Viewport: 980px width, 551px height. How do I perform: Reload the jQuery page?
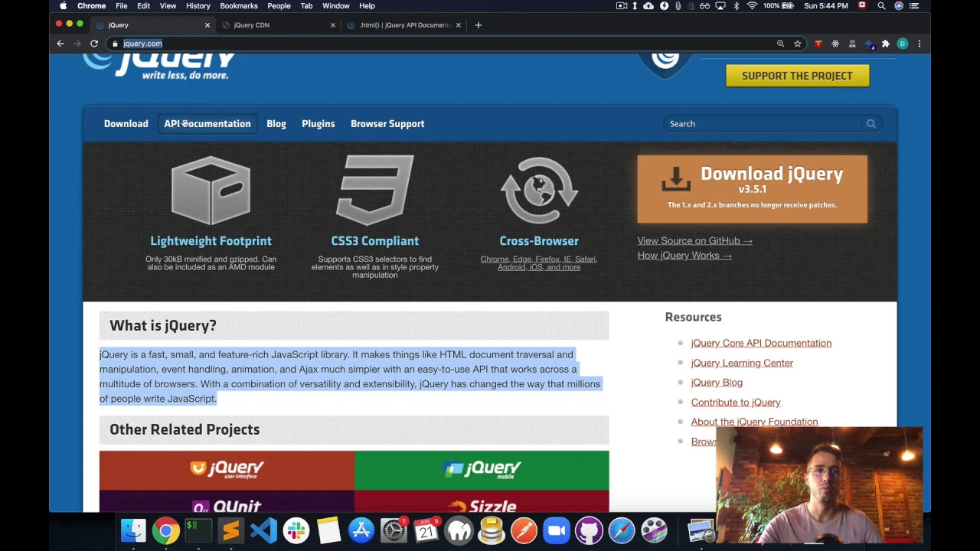pyautogui.click(x=94, y=44)
